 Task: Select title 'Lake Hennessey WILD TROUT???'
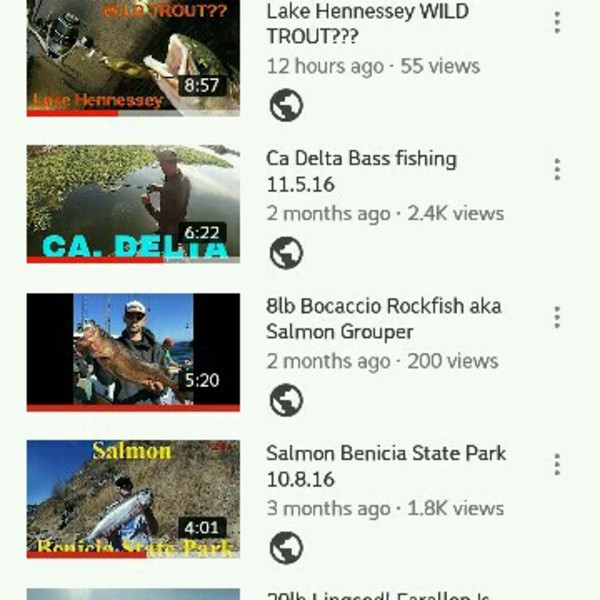[367, 24]
